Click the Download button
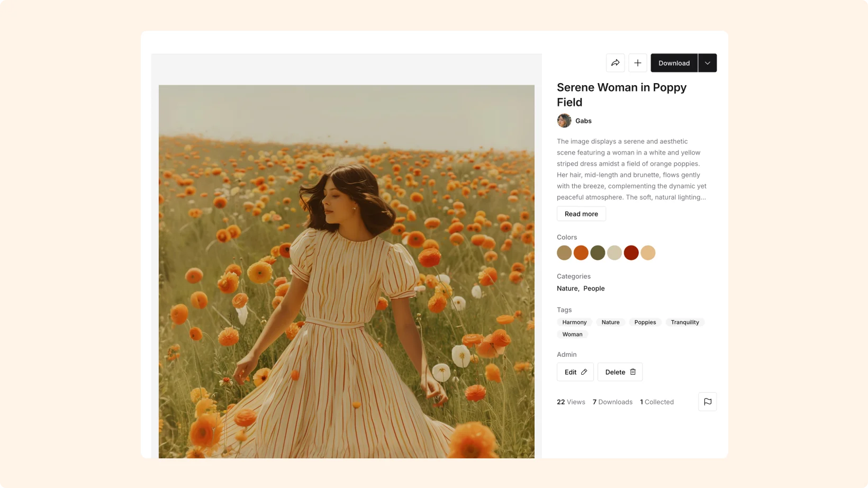Screen dimensions: 868x488 point(674,63)
